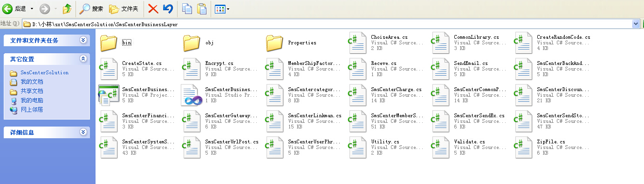Go to 我的电脑 link
The width and height of the screenshot is (644, 184).
point(32,100)
